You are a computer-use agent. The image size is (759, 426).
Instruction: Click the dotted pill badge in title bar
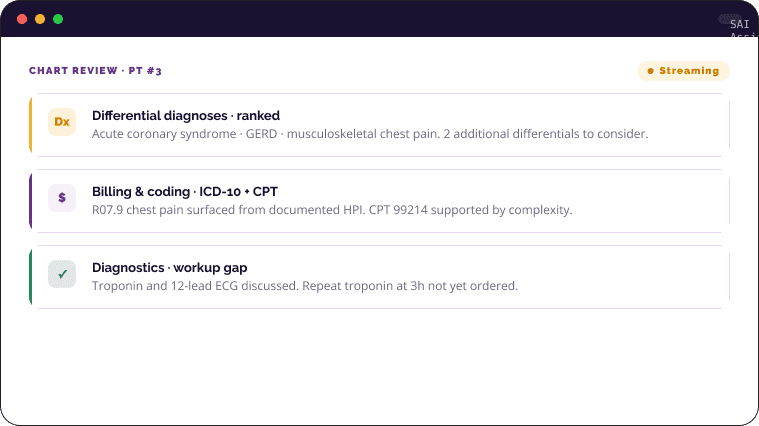729,19
